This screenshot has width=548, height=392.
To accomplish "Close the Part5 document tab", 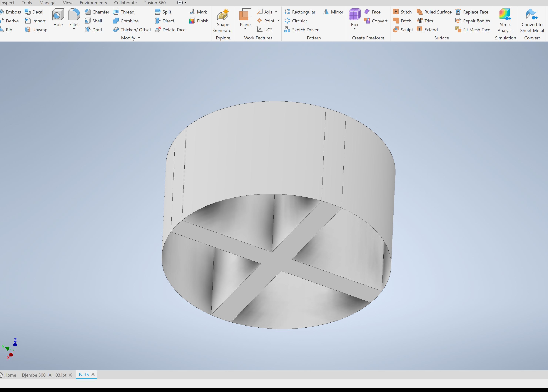I will point(93,374).
